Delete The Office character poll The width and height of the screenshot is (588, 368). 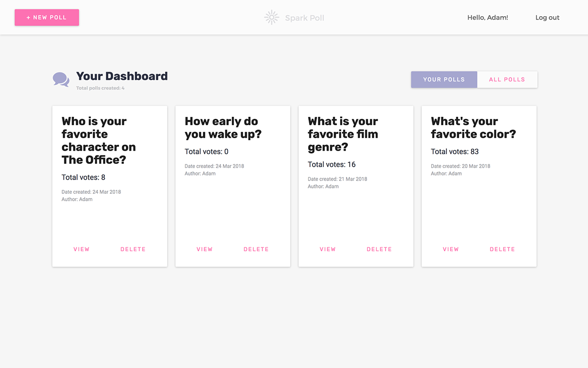tap(133, 249)
